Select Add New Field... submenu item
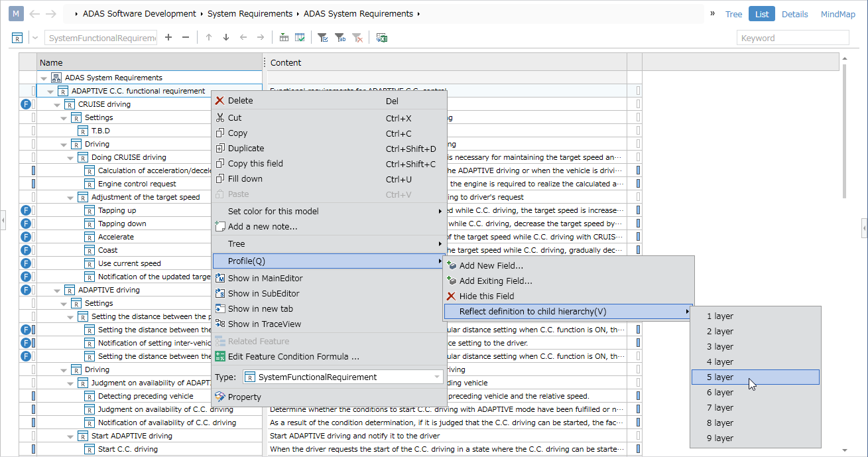Viewport: 868px width, 457px height. click(x=568, y=265)
